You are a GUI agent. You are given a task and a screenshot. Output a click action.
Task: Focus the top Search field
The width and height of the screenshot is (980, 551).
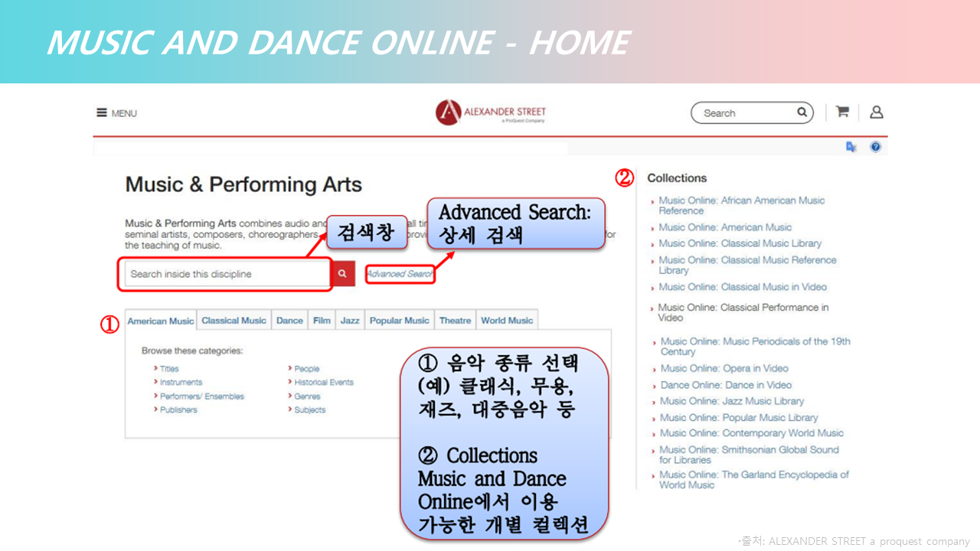tap(752, 113)
